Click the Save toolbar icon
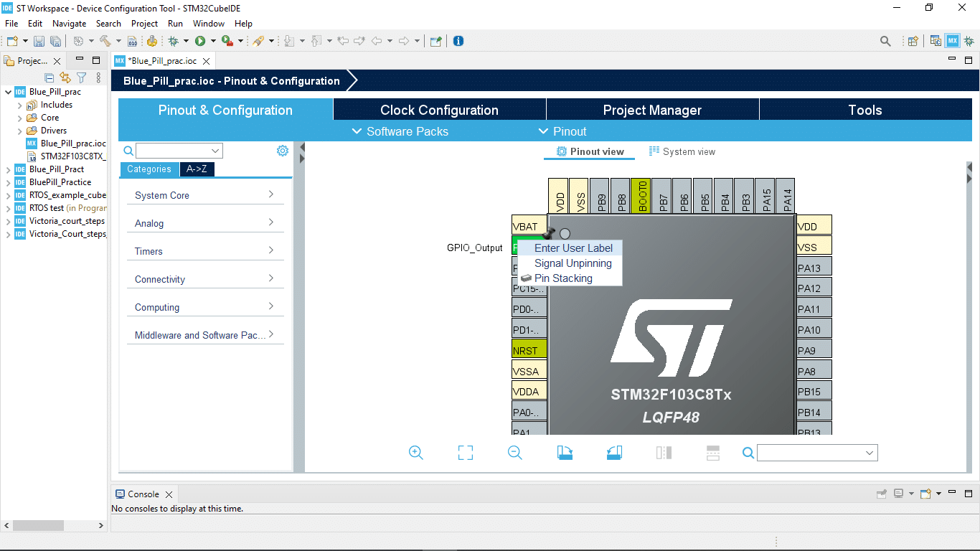 pyautogui.click(x=39, y=41)
